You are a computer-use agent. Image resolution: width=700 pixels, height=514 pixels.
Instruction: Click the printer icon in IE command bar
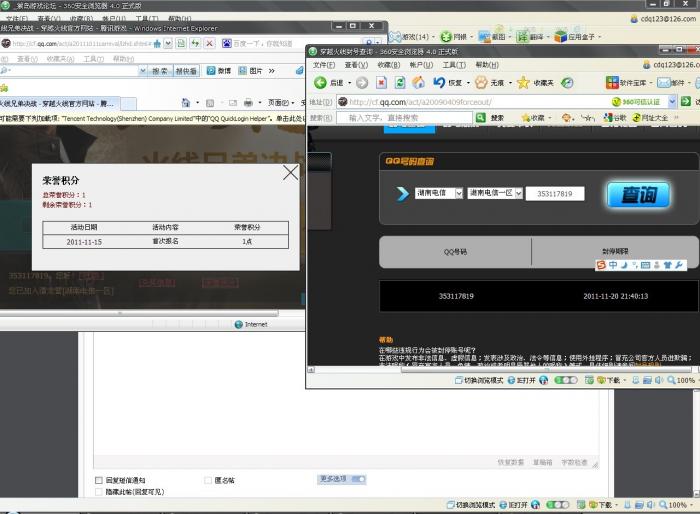248,103
